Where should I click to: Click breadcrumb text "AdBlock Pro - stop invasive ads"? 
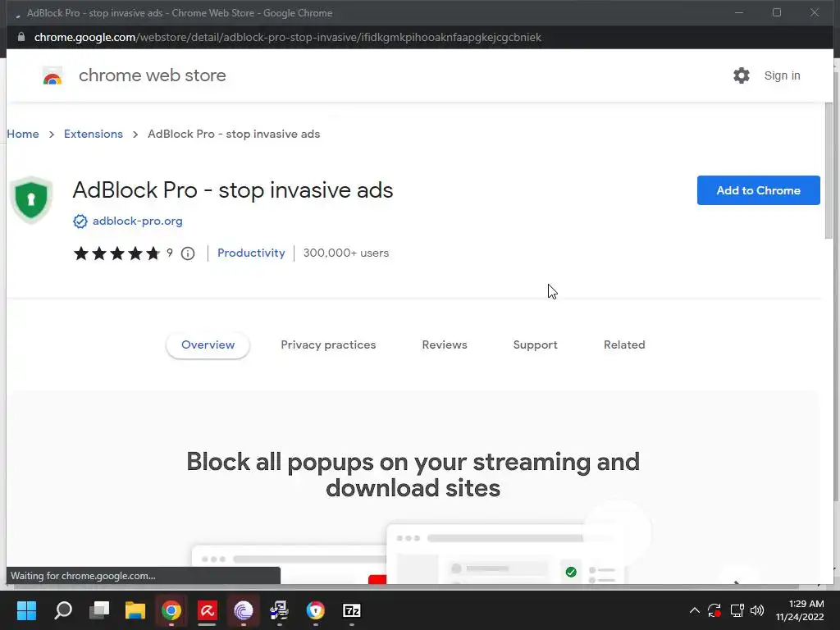point(234,134)
